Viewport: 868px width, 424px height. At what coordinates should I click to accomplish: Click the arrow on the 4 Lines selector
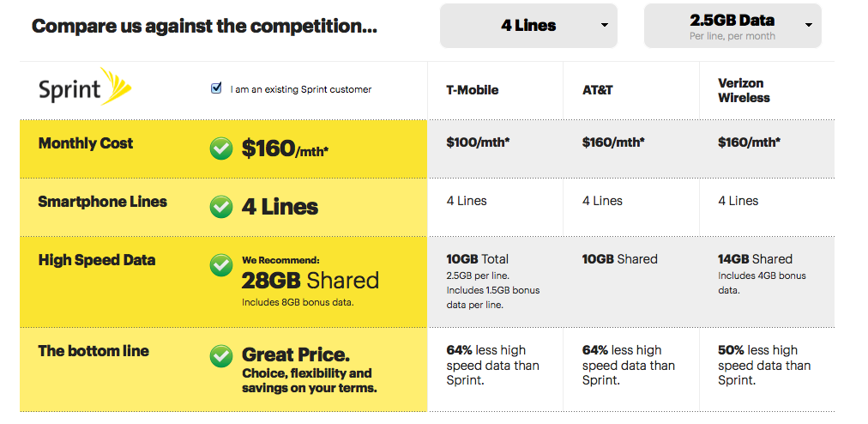coord(605,26)
